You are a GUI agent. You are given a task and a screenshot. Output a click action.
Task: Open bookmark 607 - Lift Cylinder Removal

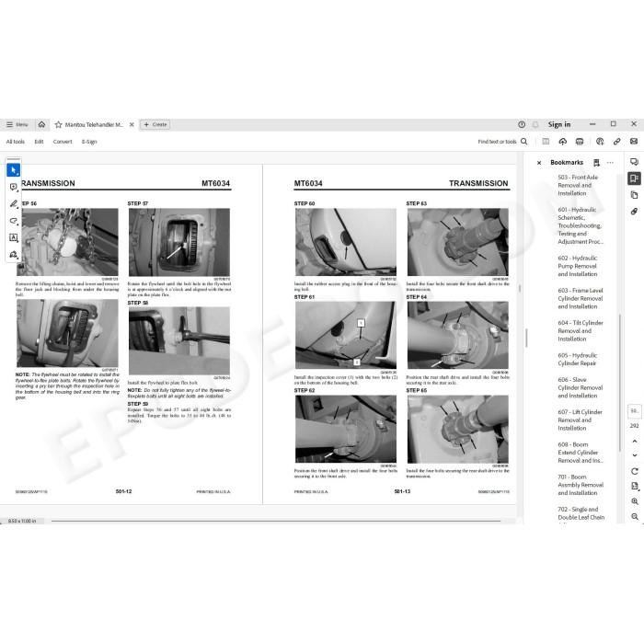pyautogui.click(x=580, y=420)
